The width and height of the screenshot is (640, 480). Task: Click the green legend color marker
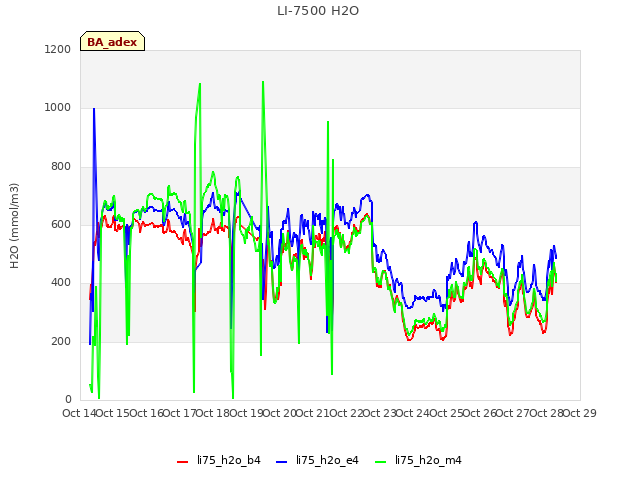(380, 462)
